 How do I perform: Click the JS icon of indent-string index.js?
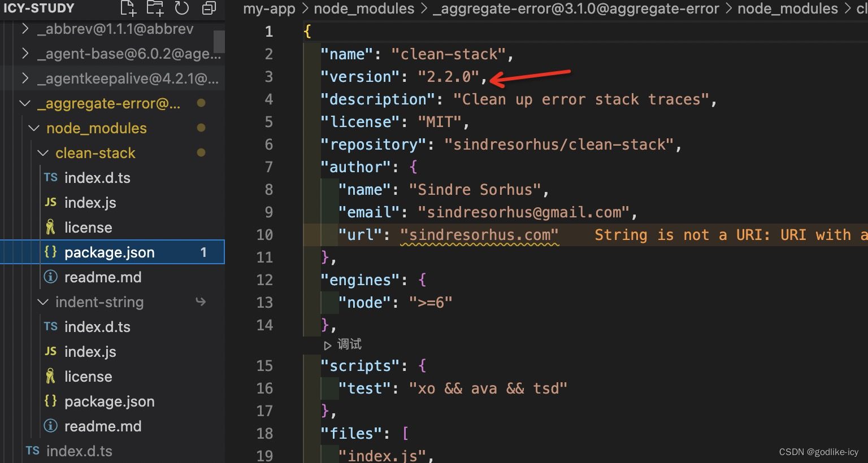[51, 351]
